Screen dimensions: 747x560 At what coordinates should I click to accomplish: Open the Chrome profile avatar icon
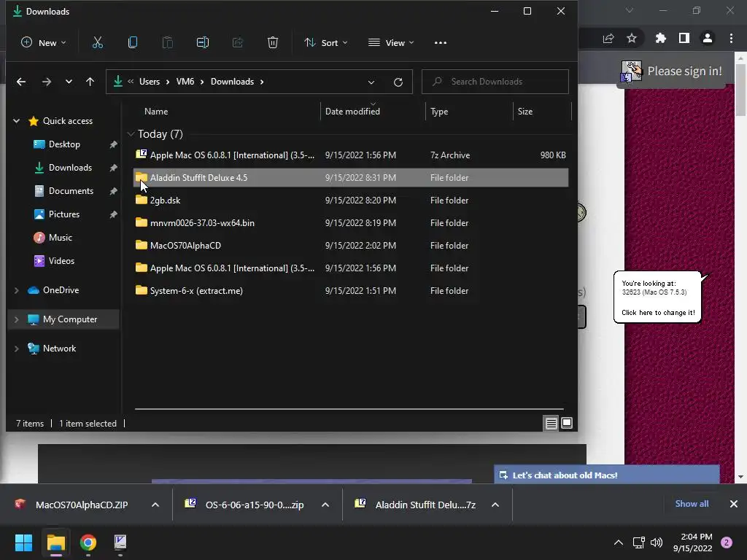pyautogui.click(x=708, y=38)
